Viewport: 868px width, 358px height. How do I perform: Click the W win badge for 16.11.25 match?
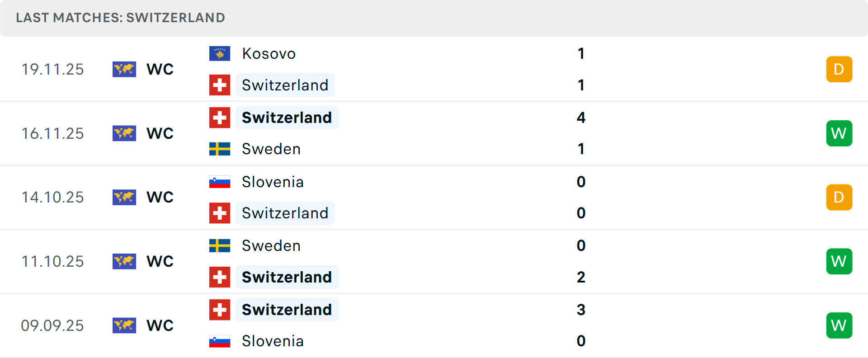pos(839,133)
